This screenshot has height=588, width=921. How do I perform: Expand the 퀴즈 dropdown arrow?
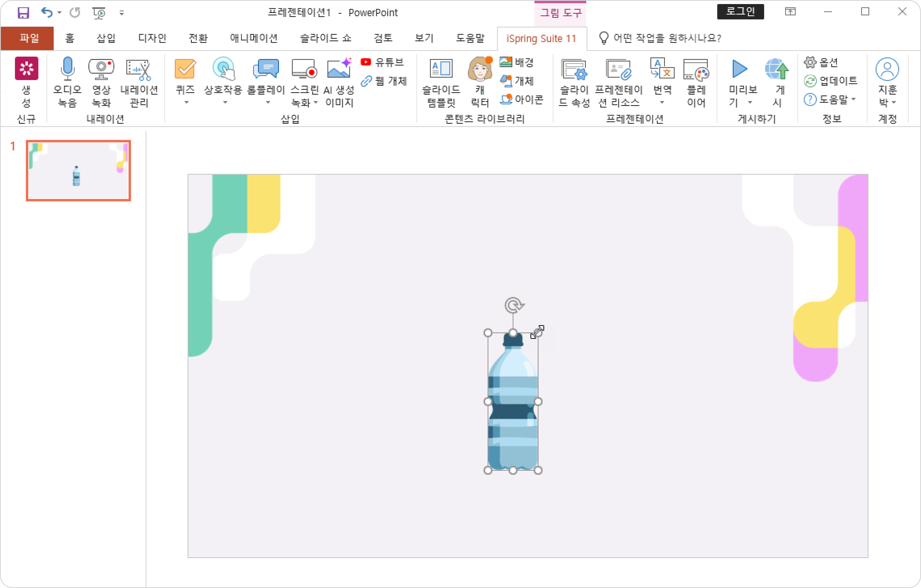[x=186, y=103]
